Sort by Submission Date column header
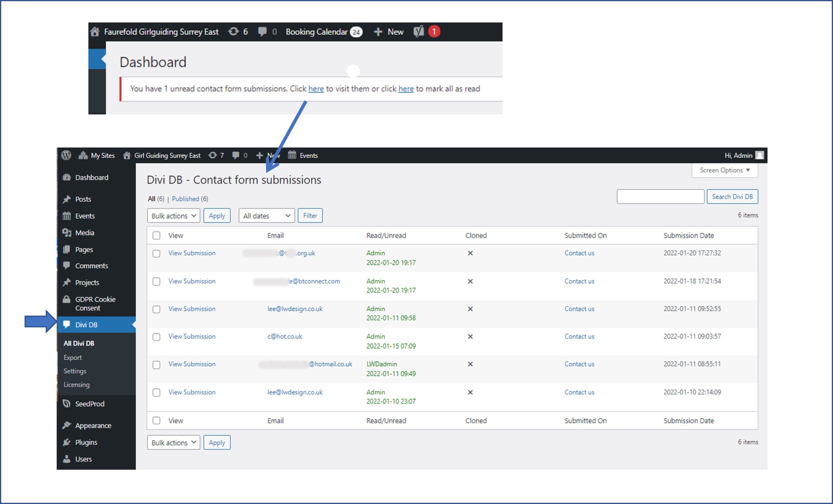Image resolution: width=833 pixels, height=504 pixels. [688, 235]
